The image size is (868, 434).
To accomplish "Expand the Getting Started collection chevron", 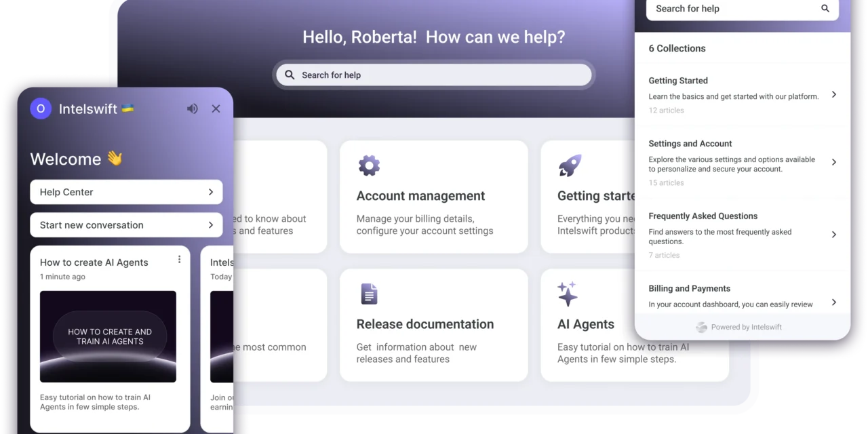I will click(x=834, y=95).
